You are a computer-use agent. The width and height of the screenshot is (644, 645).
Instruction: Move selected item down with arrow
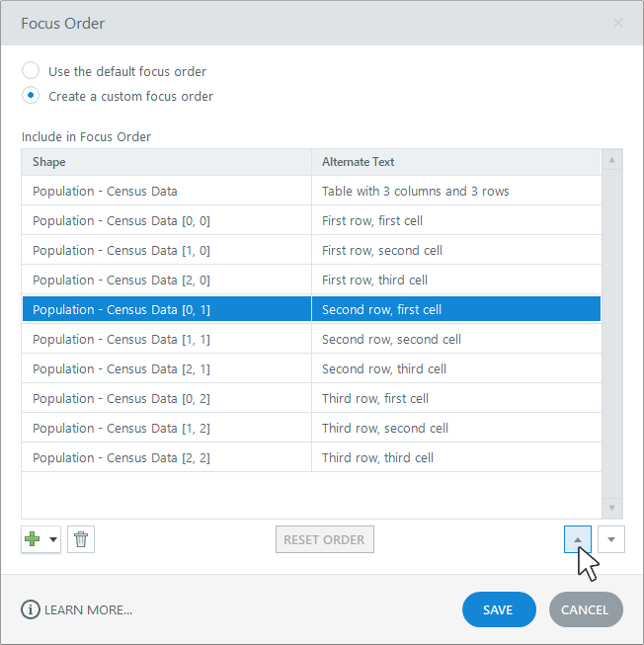tap(611, 539)
